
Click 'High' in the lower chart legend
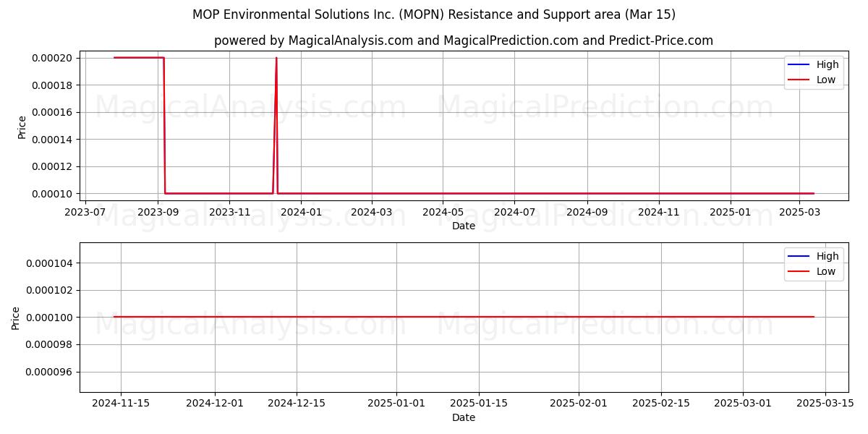click(x=827, y=256)
